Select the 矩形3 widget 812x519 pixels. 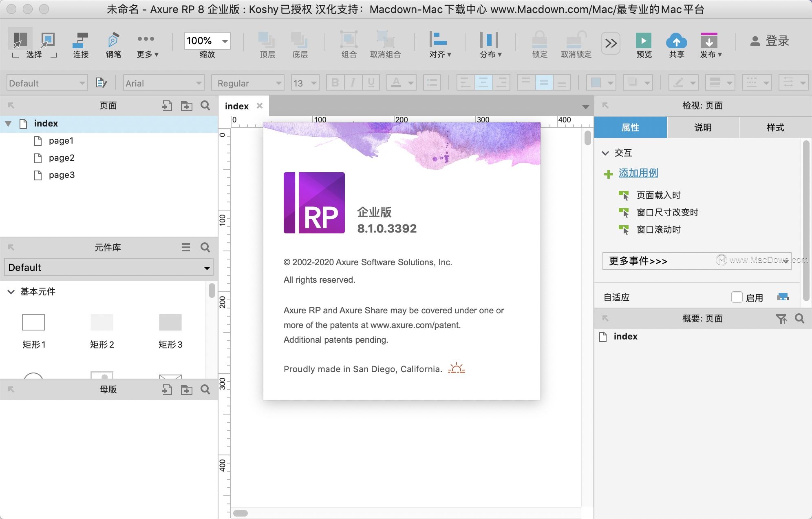[170, 331]
